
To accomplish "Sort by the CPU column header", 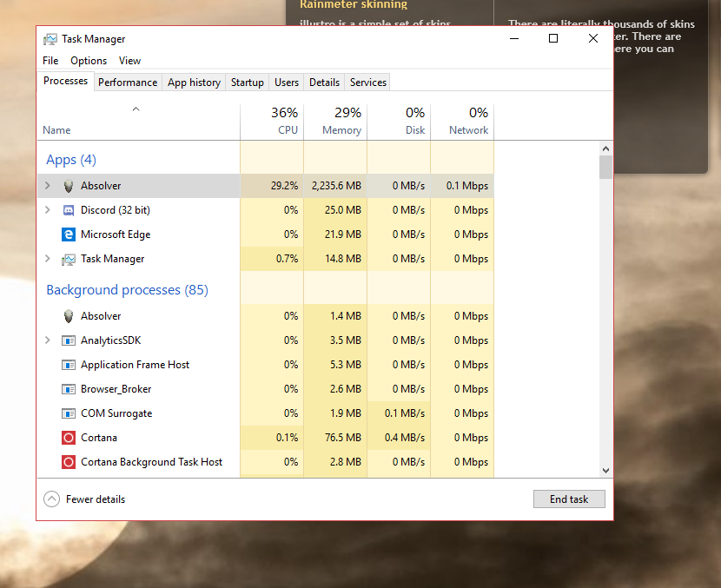I will pos(272,122).
